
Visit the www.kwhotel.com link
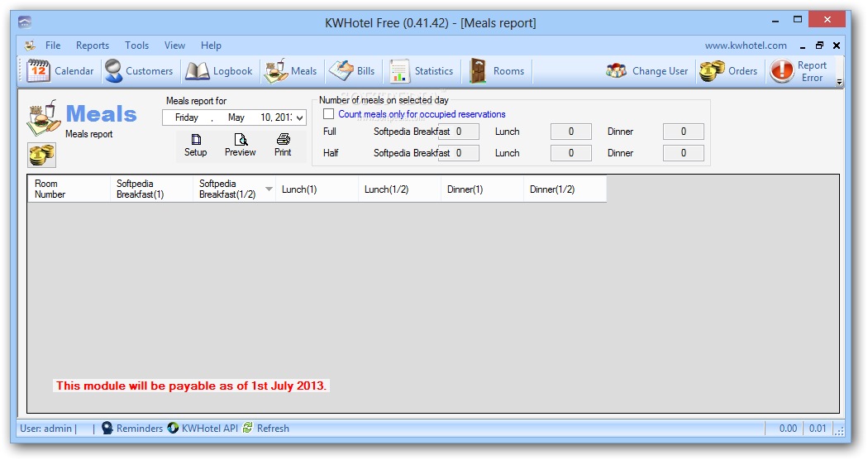point(746,46)
